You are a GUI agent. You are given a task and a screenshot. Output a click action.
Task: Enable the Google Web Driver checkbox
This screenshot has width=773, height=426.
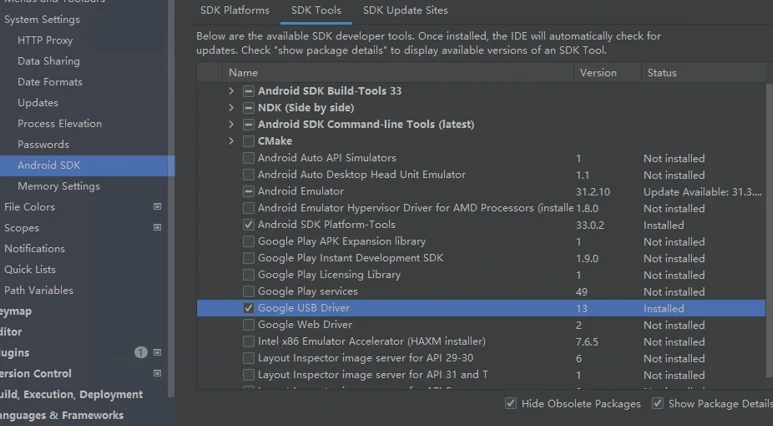(248, 325)
